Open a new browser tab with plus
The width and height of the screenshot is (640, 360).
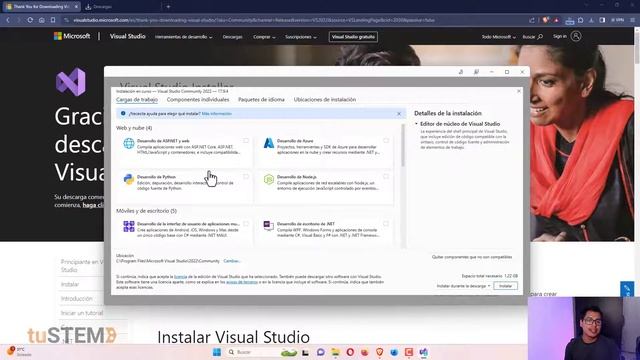coord(168,7)
